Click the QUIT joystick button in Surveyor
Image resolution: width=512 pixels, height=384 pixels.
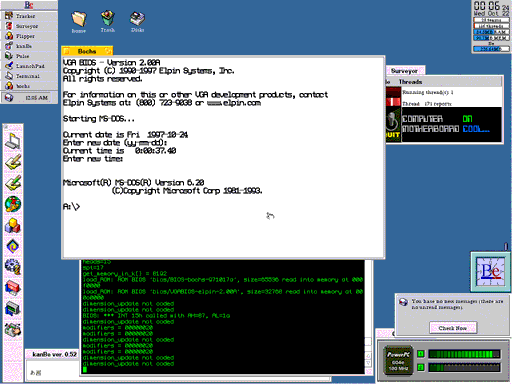point(393,126)
